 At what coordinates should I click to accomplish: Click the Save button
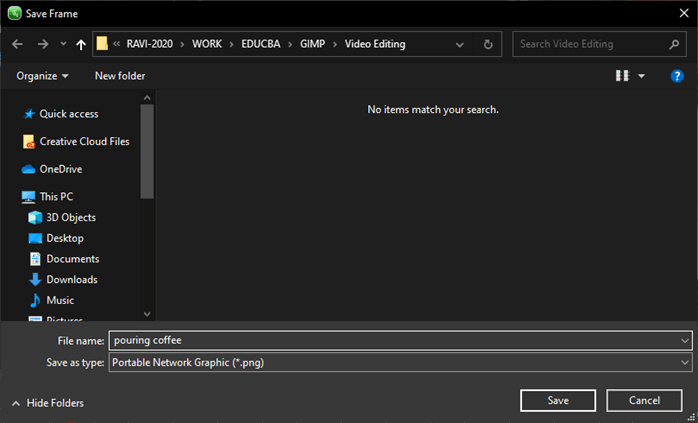click(x=558, y=400)
